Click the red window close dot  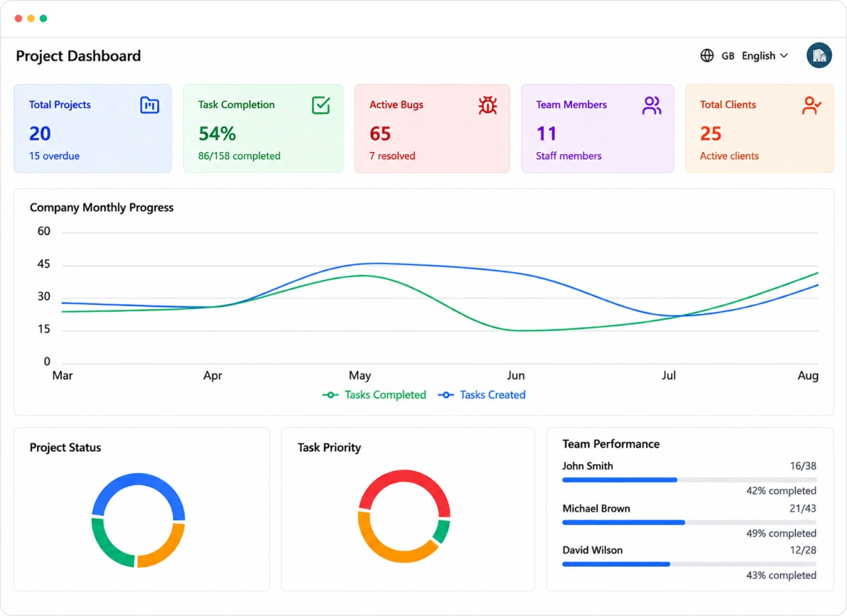(x=18, y=18)
